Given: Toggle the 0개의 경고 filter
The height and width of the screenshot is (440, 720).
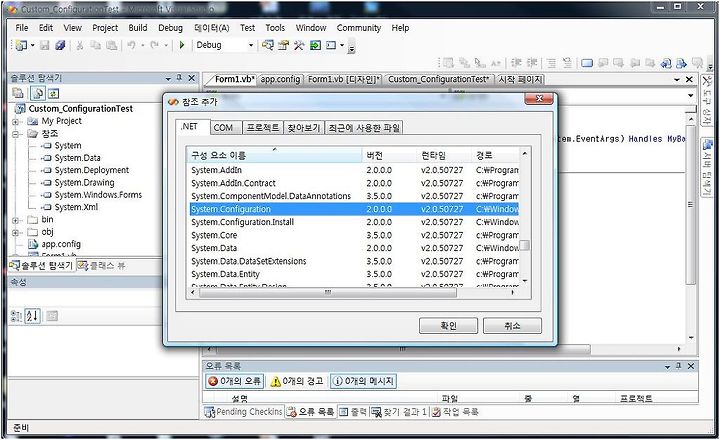Looking at the screenshot, I should [297, 381].
